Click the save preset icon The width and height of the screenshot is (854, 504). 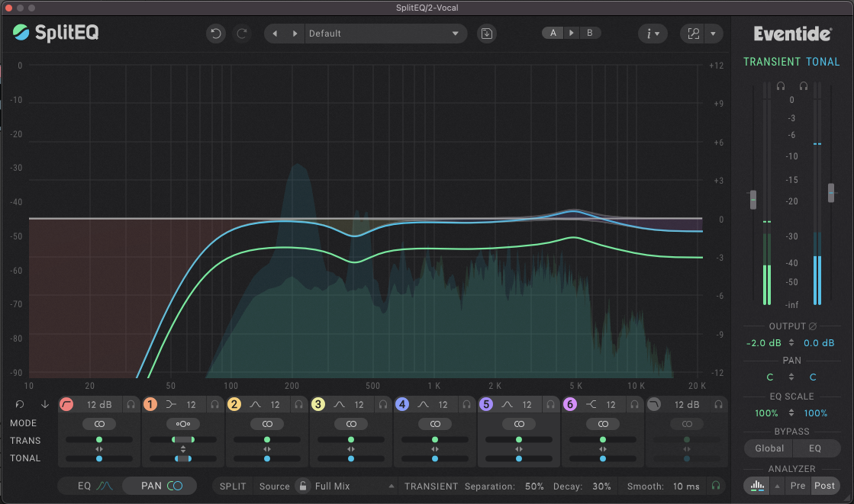pos(486,34)
